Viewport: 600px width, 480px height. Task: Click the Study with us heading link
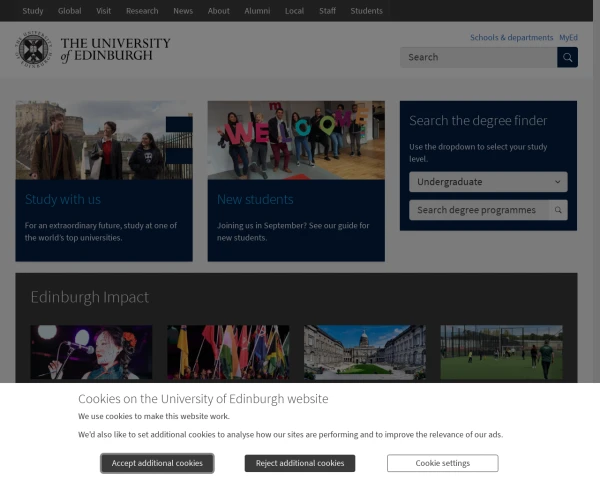point(63,199)
